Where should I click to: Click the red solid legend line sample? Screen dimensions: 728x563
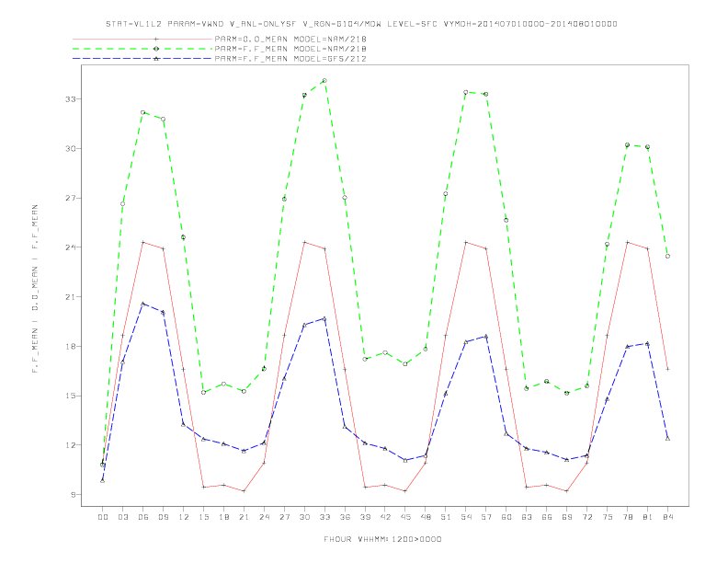pos(142,39)
